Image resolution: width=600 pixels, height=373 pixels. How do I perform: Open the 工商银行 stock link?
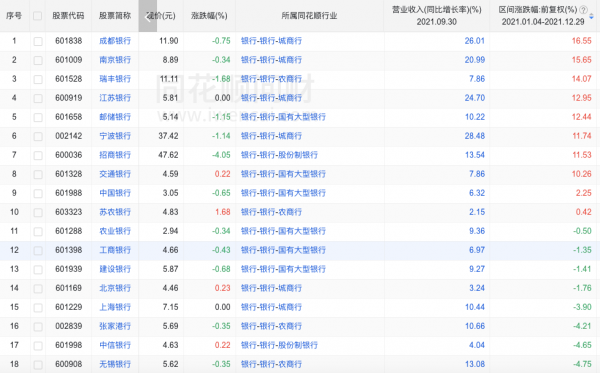click(115, 250)
